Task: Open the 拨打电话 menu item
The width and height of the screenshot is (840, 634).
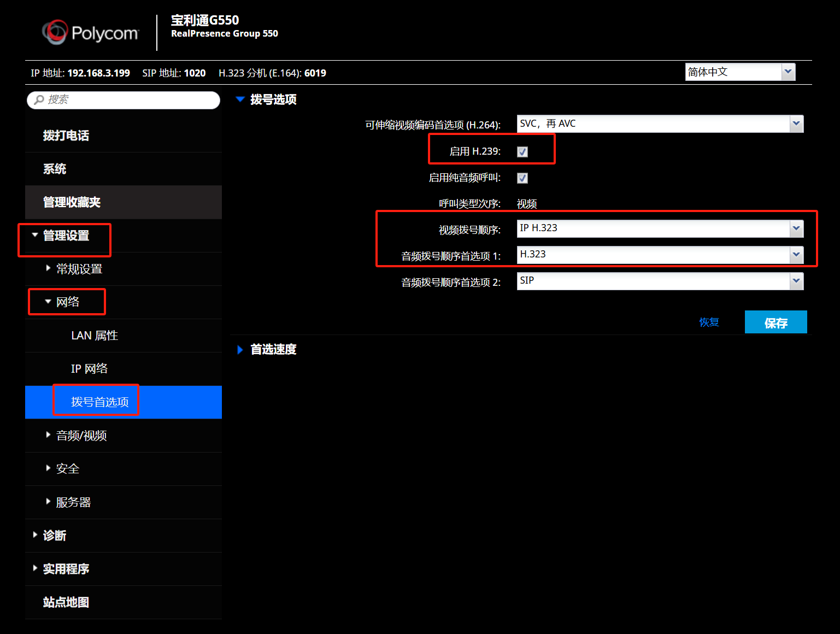Action: 66,136
